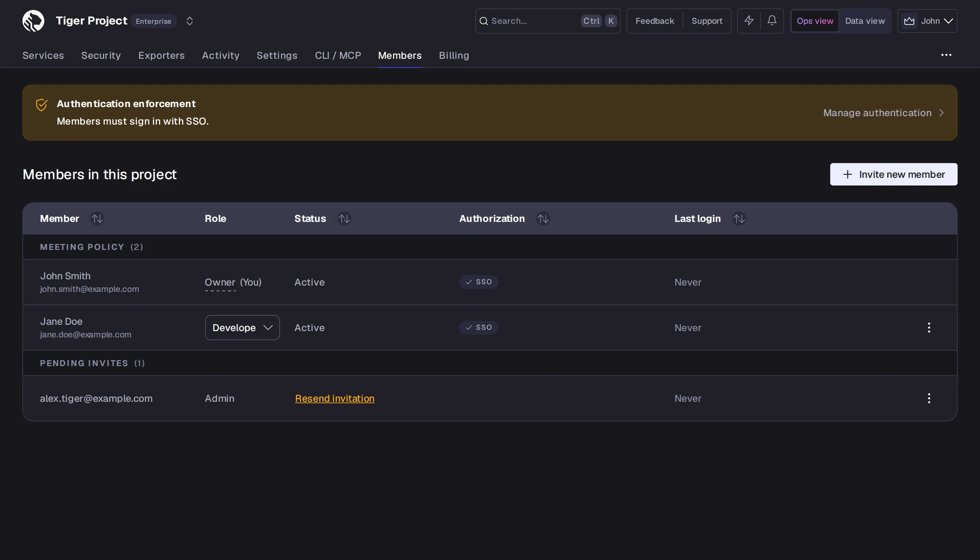The image size is (980, 560).
Task: Open Jane Doe's role dropdown
Action: [242, 328]
